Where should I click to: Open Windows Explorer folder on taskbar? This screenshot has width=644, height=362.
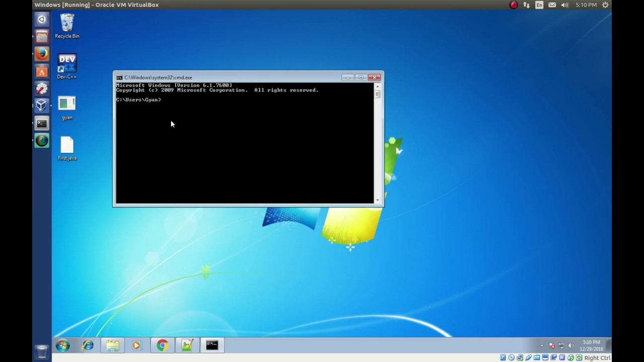coord(113,345)
